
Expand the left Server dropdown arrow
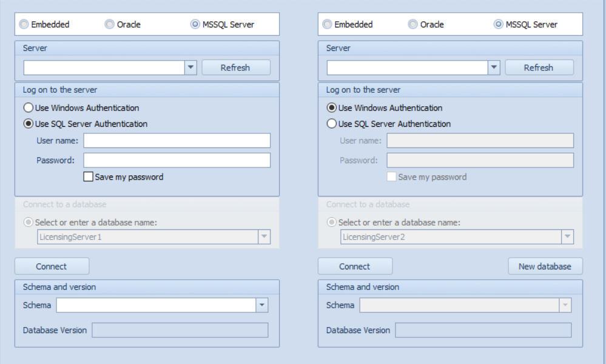191,67
